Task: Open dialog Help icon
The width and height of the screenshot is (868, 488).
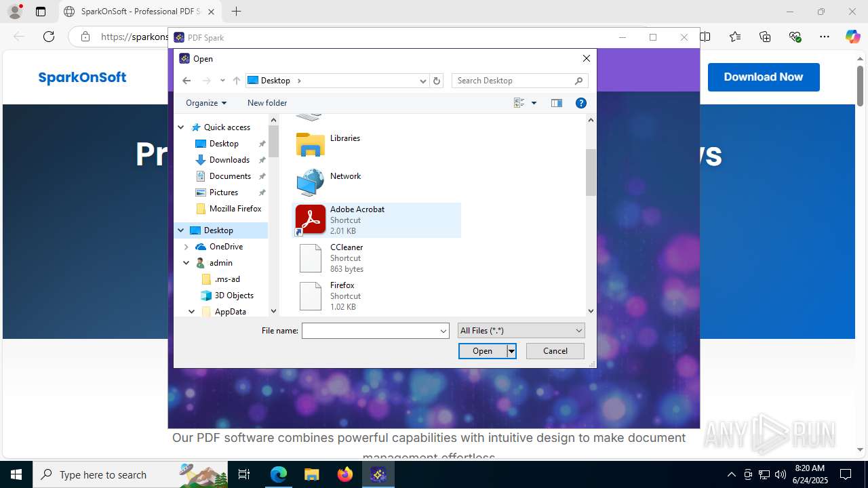Action: tap(581, 103)
